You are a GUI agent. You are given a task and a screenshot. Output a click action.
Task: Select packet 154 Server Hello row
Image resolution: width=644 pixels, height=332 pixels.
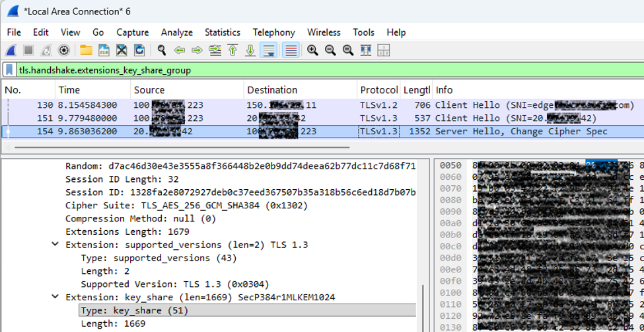click(322, 132)
